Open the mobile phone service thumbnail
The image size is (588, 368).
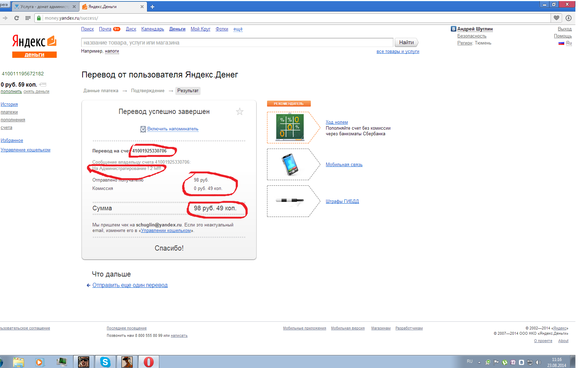coord(290,164)
